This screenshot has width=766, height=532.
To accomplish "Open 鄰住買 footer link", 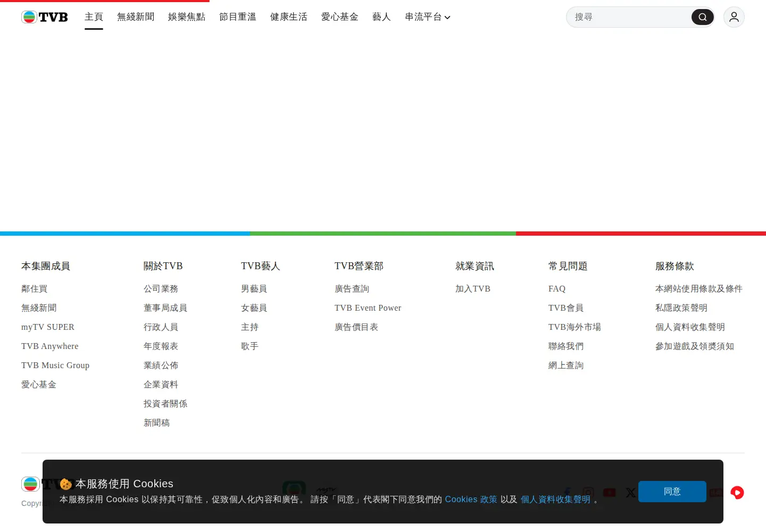I will point(35,289).
